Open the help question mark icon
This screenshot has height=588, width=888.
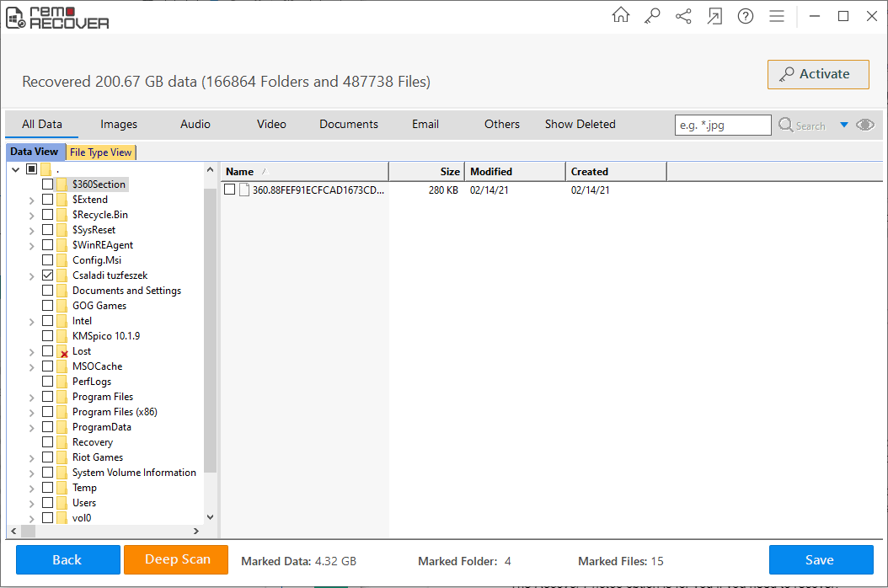pos(746,16)
